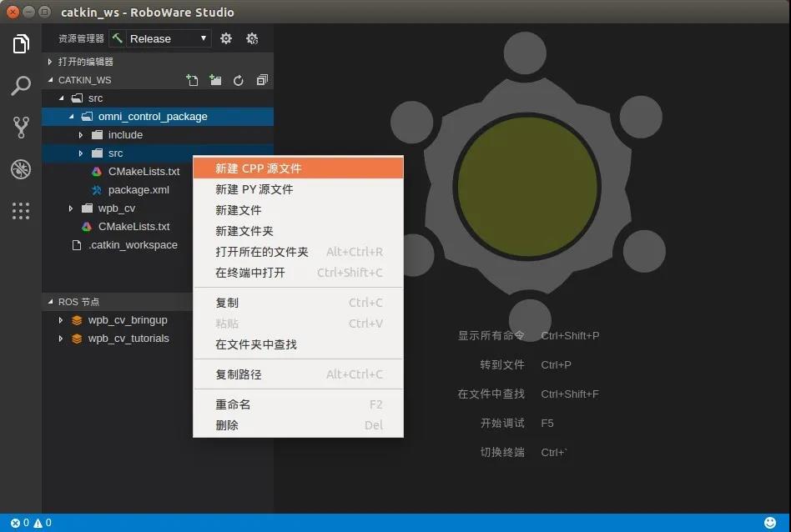791x532 pixels.
Task: Collapse the top-level src folder arrow
Action: (x=61, y=98)
